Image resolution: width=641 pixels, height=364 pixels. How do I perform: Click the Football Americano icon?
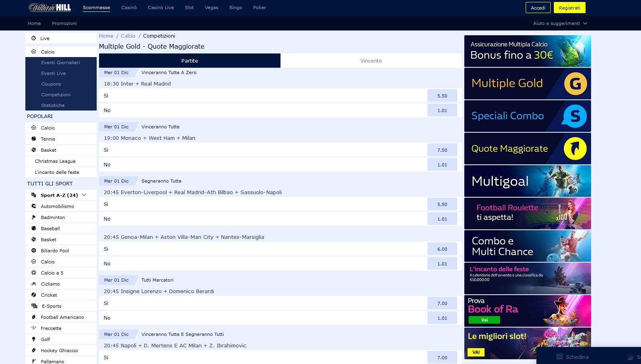tap(34, 317)
